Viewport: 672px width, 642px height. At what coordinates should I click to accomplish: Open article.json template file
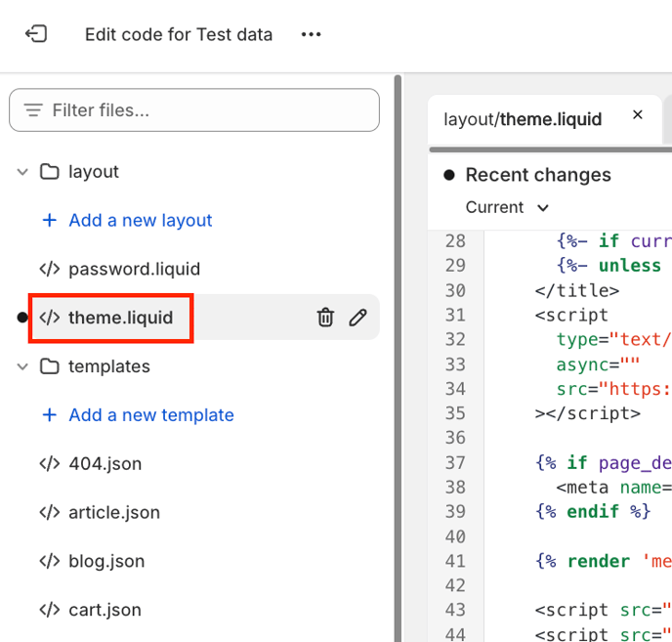click(114, 512)
